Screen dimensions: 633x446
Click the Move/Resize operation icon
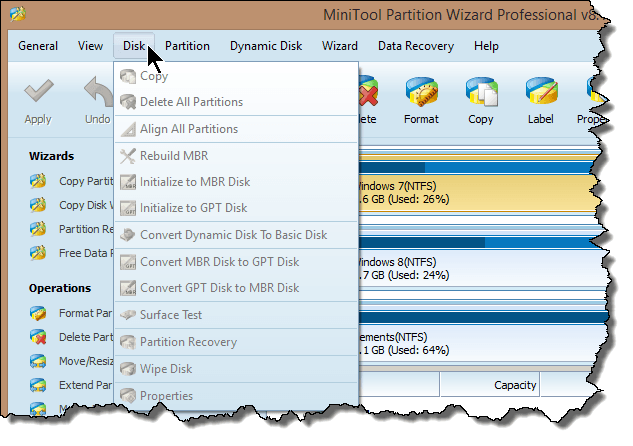click(38, 361)
